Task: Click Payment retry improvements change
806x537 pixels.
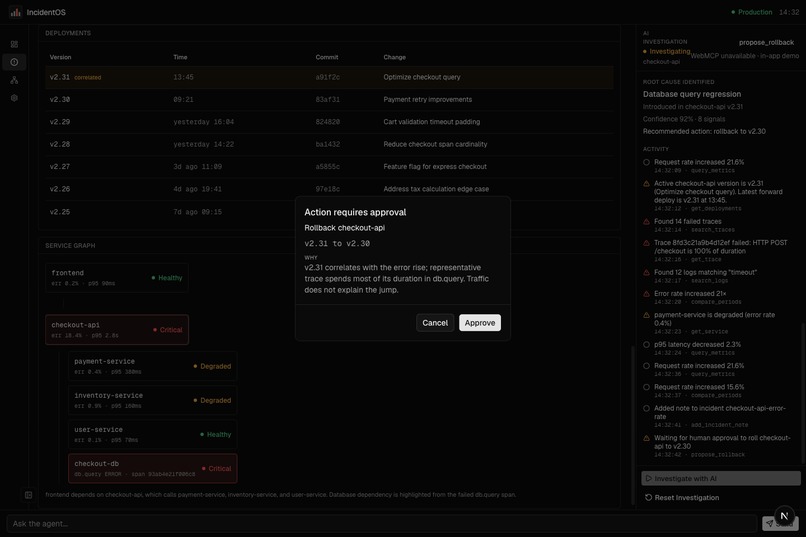Action: pos(427,100)
